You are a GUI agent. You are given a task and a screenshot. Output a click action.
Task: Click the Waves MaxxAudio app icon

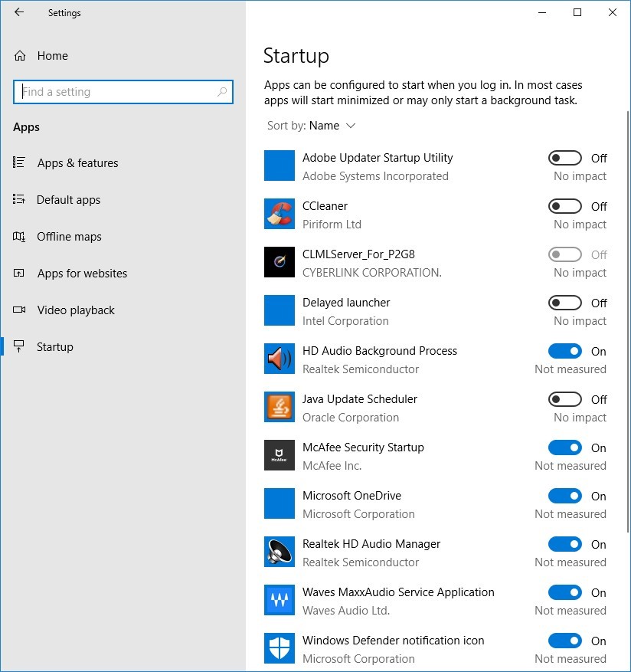coord(280,600)
